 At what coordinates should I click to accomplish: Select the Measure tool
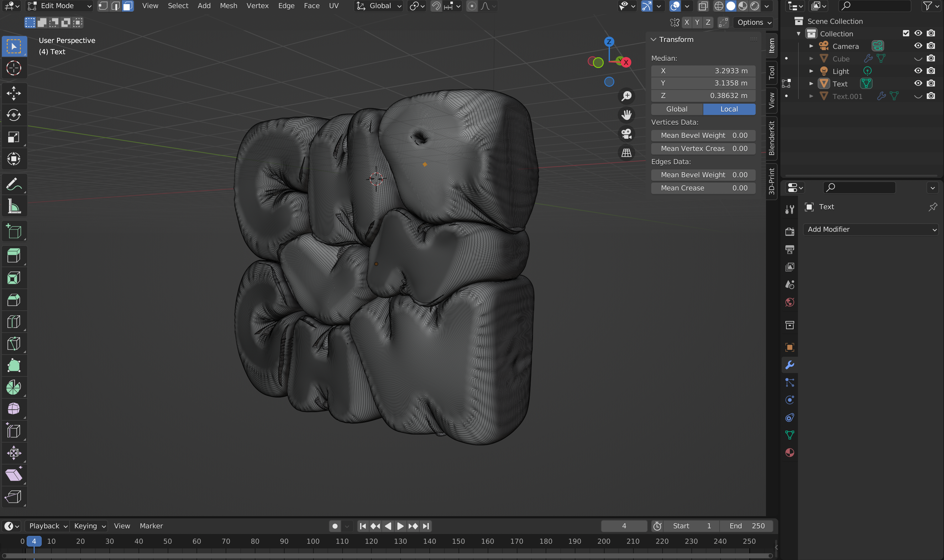pyautogui.click(x=14, y=206)
